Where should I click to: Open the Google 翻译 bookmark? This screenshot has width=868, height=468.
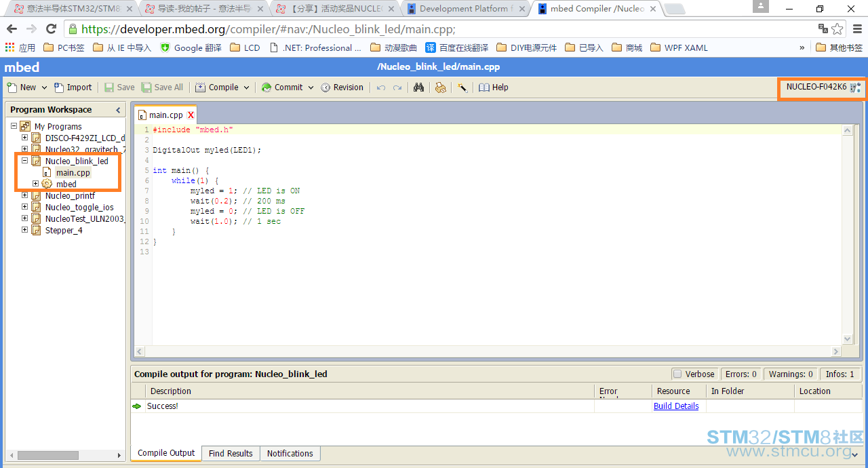pyautogui.click(x=191, y=47)
